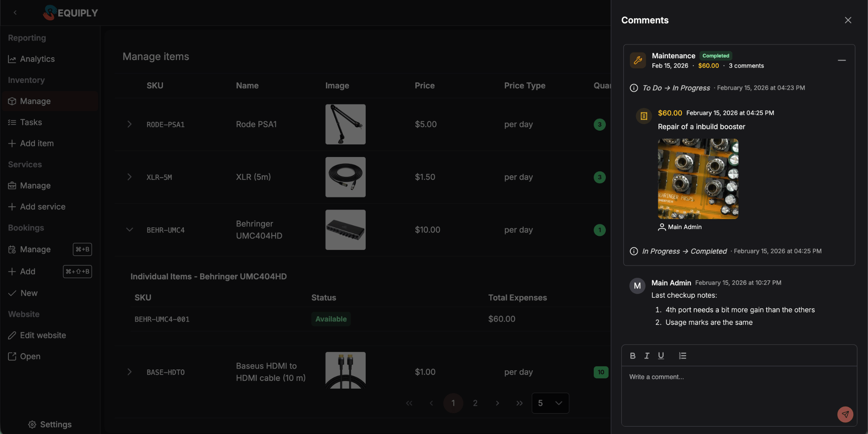Click the ordered list icon in the comment toolbar
The width and height of the screenshot is (868, 434).
pos(682,355)
